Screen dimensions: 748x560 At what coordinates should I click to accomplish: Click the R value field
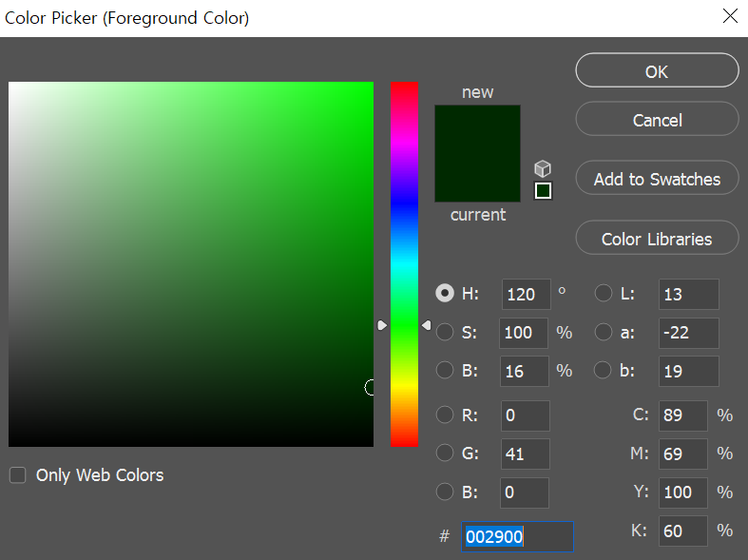[x=526, y=415]
